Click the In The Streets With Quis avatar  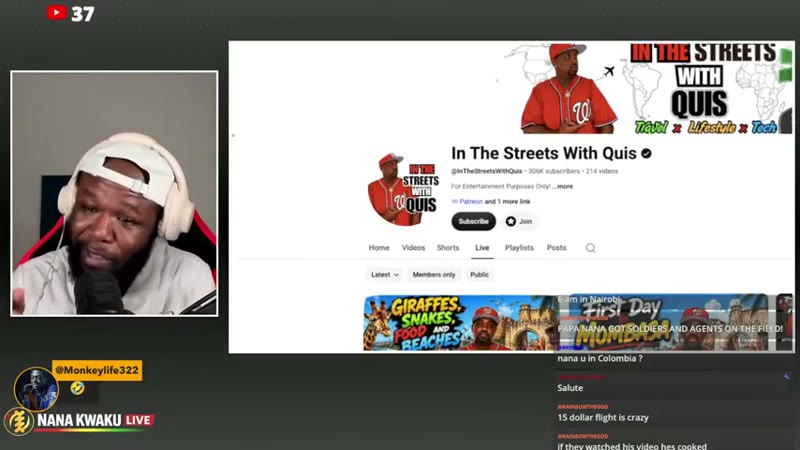coord(403,189)
